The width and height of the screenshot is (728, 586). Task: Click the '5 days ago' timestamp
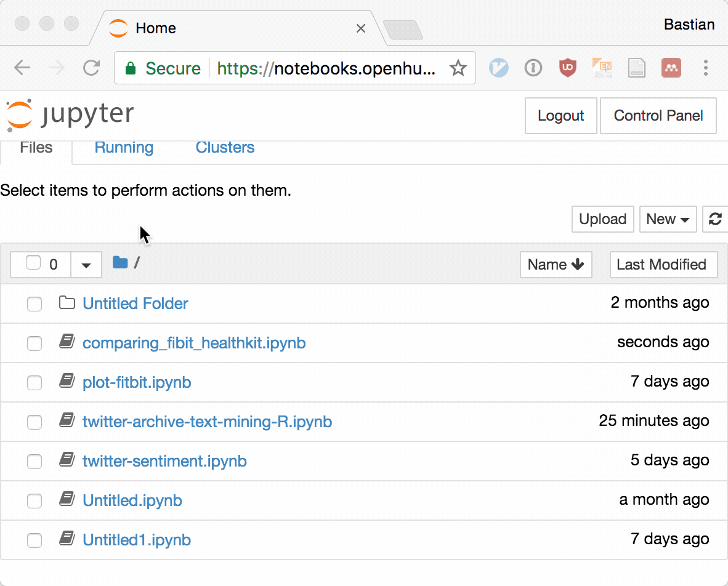click(x=669, y=460)
